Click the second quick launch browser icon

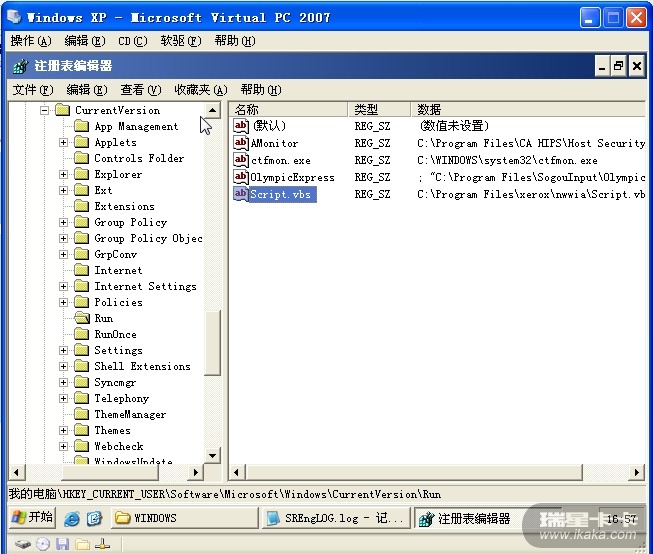pyautogui.click(x=95, y=518)
